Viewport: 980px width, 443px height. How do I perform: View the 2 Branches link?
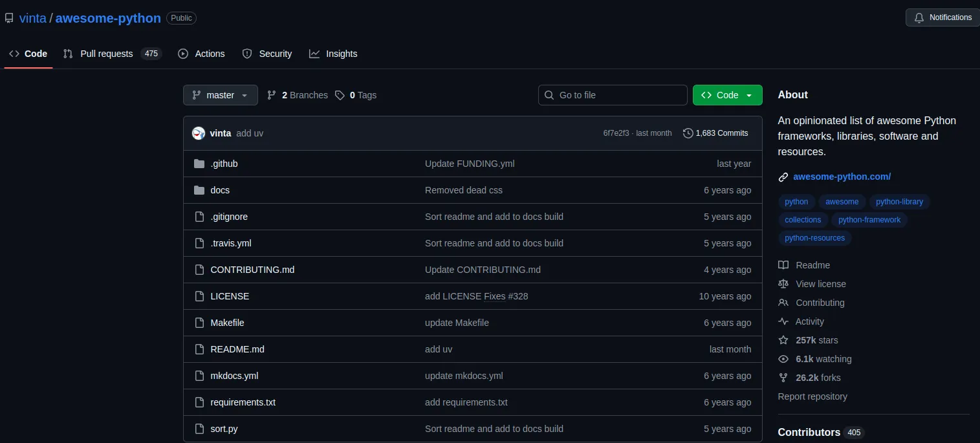pos(298,95)
